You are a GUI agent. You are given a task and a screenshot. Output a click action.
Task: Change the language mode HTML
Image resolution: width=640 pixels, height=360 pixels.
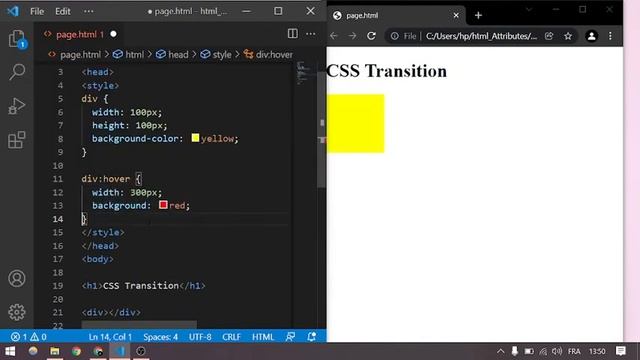[263, 337]
